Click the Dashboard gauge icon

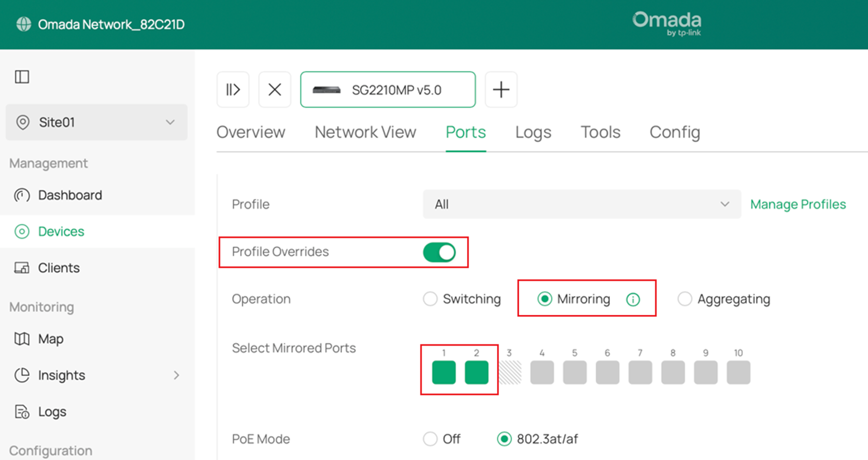tap(22, 195)
